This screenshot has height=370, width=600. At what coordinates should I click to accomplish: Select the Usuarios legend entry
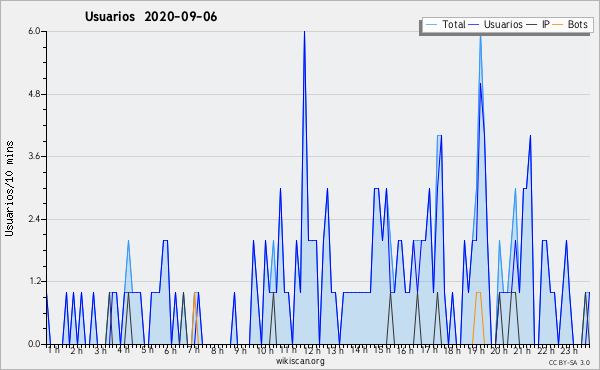point(496,24)
